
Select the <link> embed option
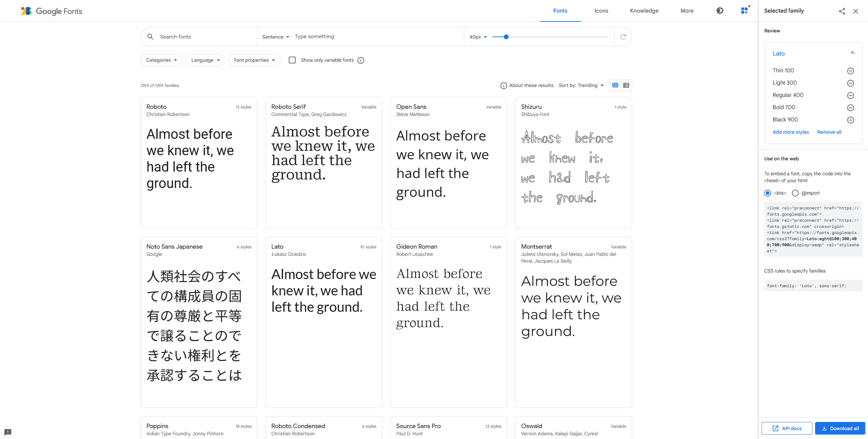click(768, 193)
